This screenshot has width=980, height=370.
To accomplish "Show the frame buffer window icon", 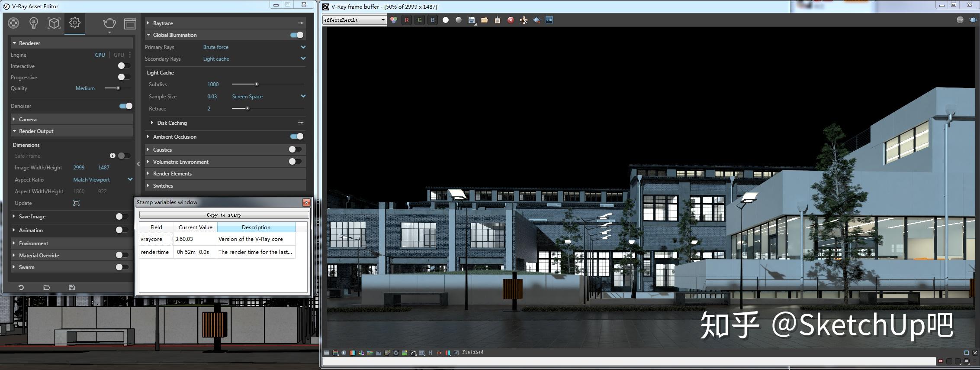I will point(130,23).
